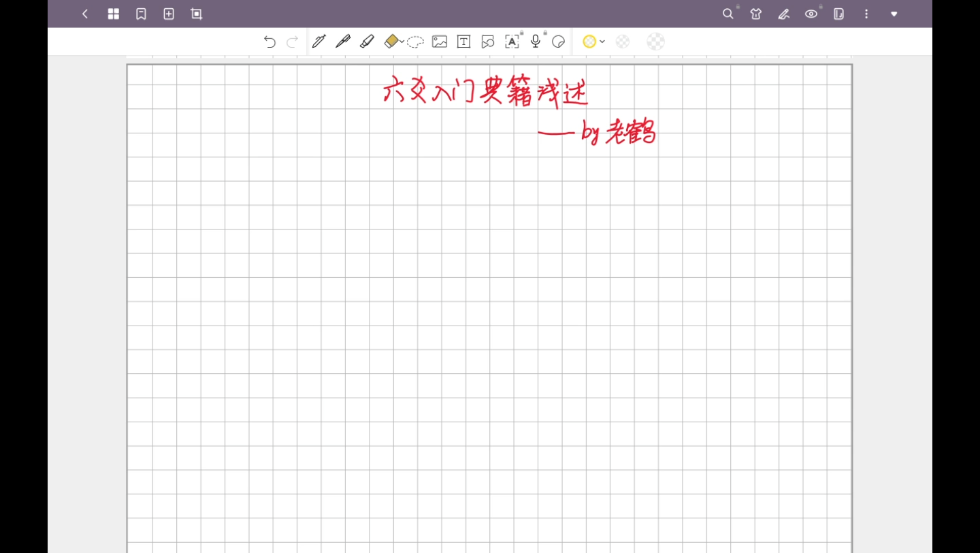Select the lasso selection tool
Screen dimensions: 980x553
click(x=416, y=42)
